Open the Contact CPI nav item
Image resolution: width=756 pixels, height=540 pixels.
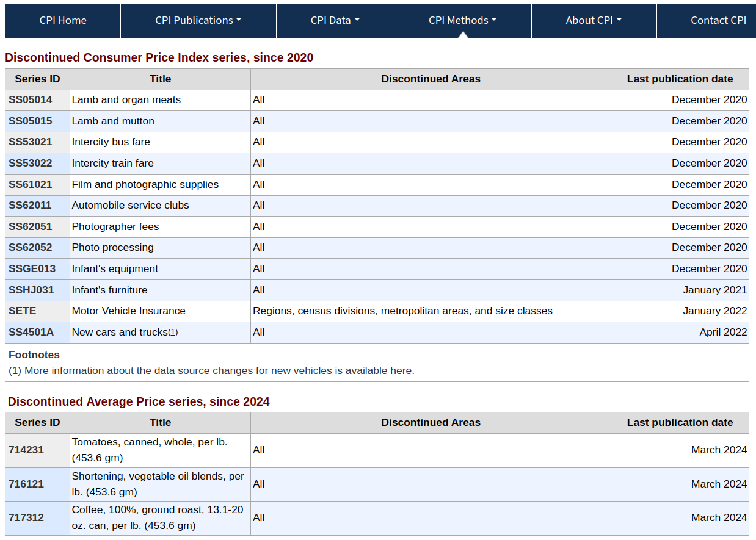718,20
